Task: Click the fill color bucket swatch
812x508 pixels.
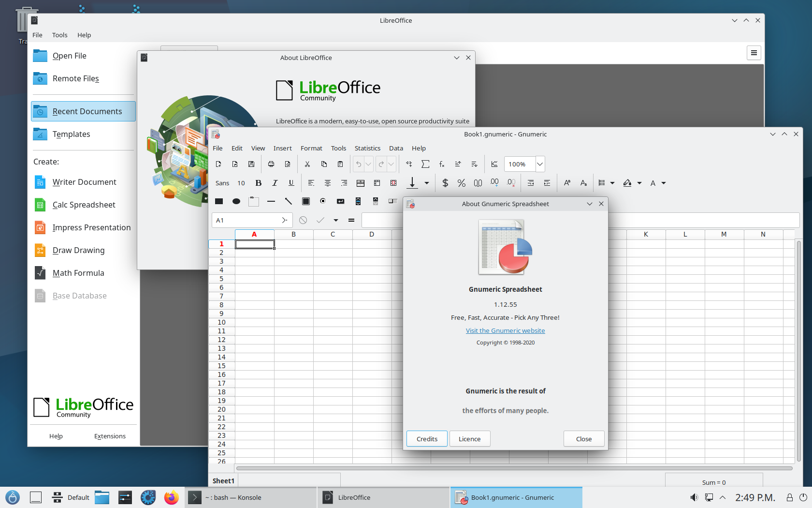Action: pyautogui.click(x=627, y=183)
